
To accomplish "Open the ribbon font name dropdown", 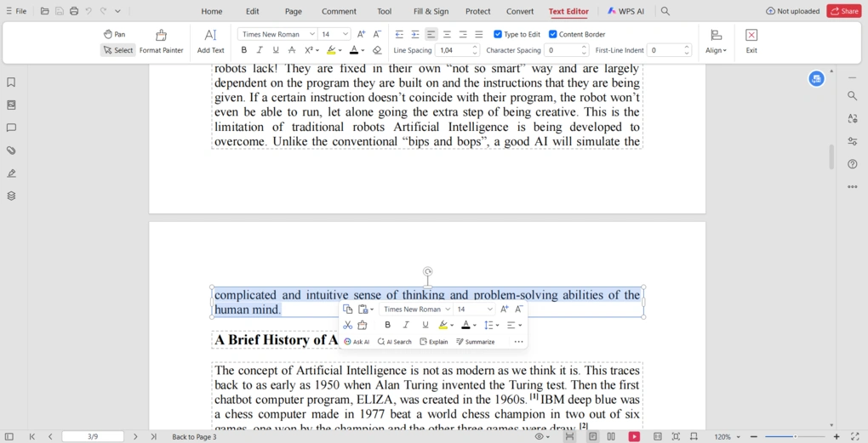I will 312,34.
